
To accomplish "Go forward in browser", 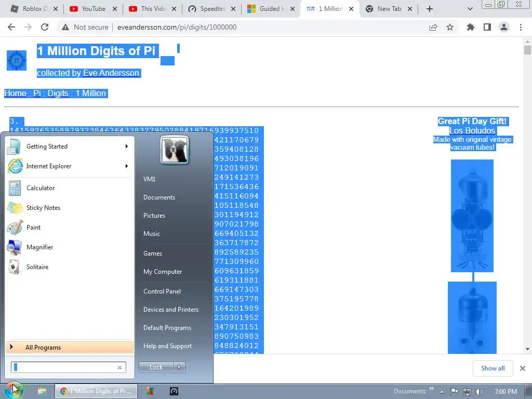I will point(28,27).
